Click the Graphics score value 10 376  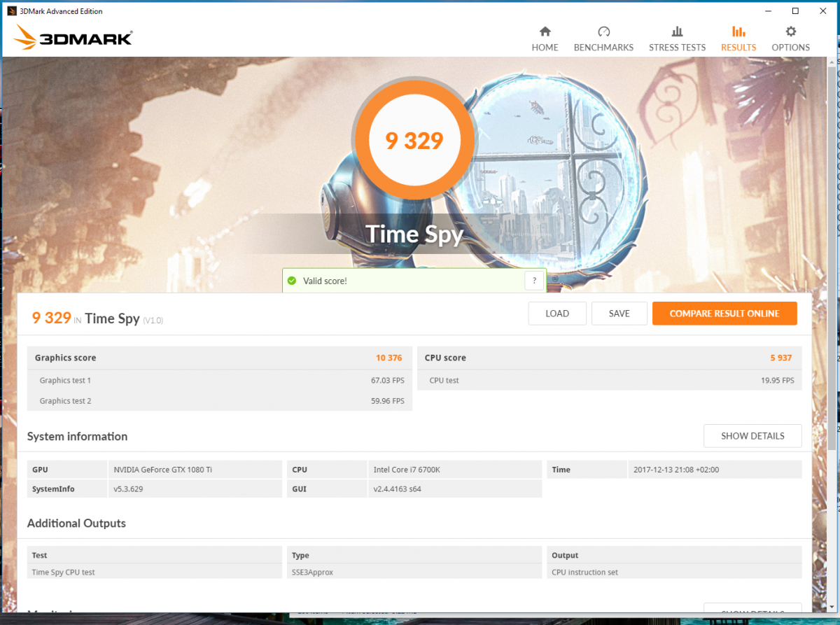388,358
